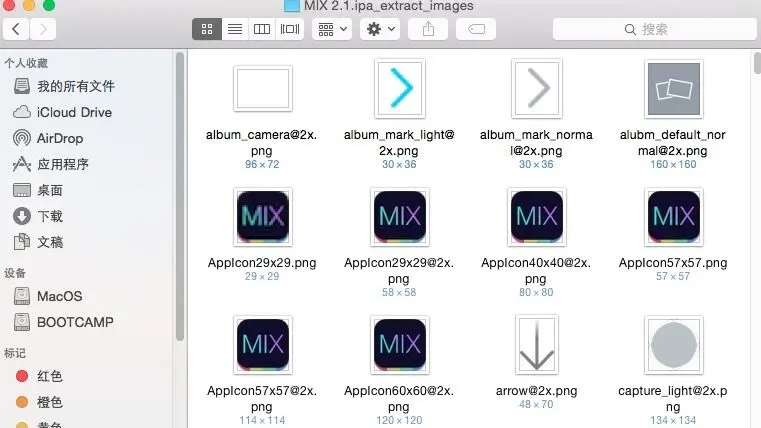The image size is (761, 428).
Task: Select the MacOS drive
Action: [48, 296]
